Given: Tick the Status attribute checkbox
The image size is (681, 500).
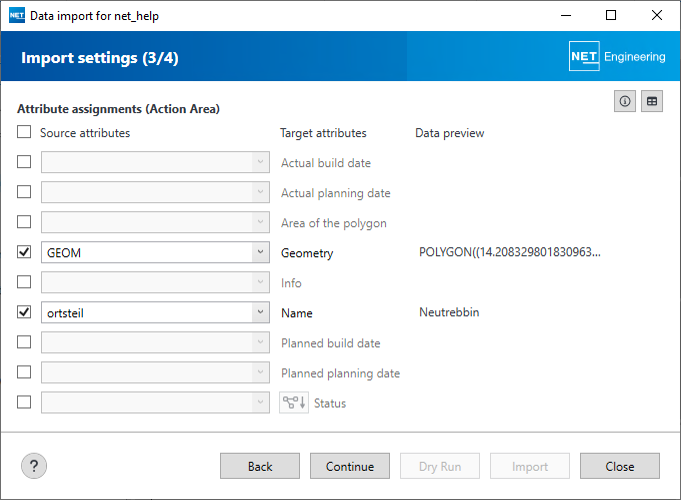Looking at the screenshot, I should pos(24,403).
